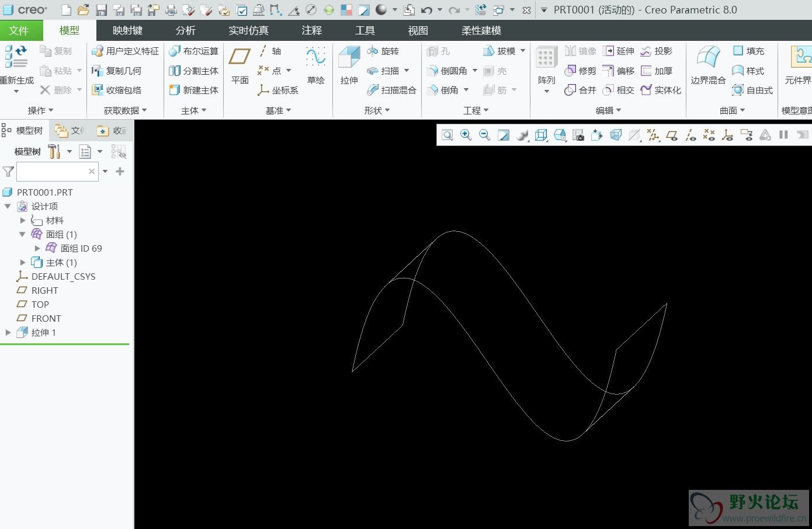Pick the Offset (偏移) tool
The height and width of the screenshot is (529, 812).
[x=619, y=71]
